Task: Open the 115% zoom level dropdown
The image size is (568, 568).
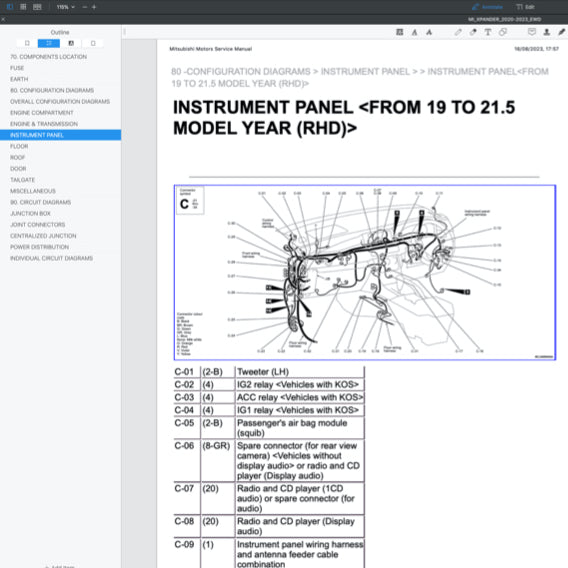Action: pos(66,7)
